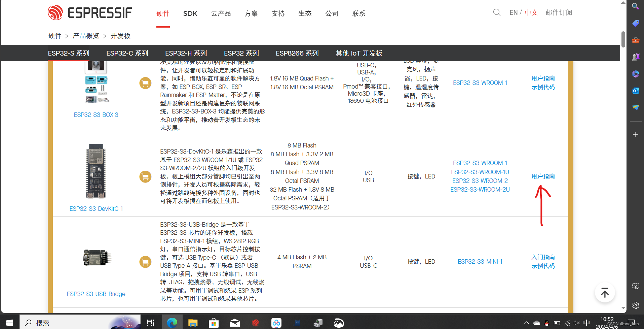Click the 邮件订阅 link
This screenshot has height=329, width=644.
(559, 13)
